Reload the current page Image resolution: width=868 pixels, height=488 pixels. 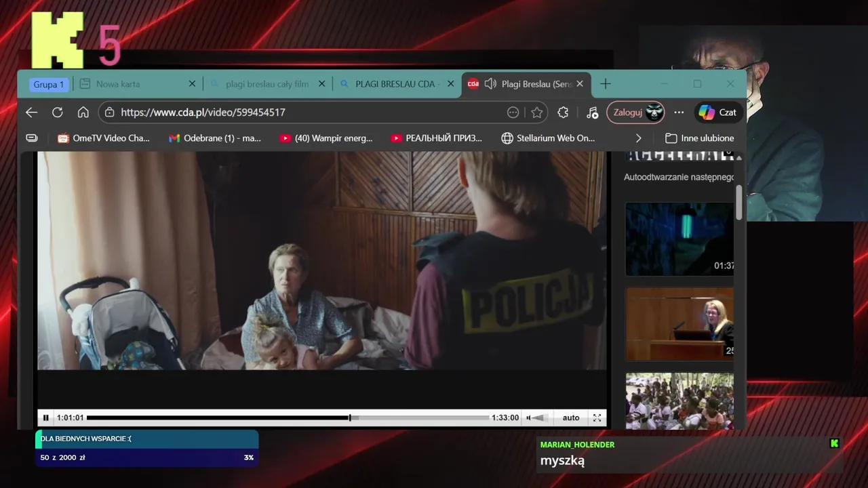tap(58, 113)
